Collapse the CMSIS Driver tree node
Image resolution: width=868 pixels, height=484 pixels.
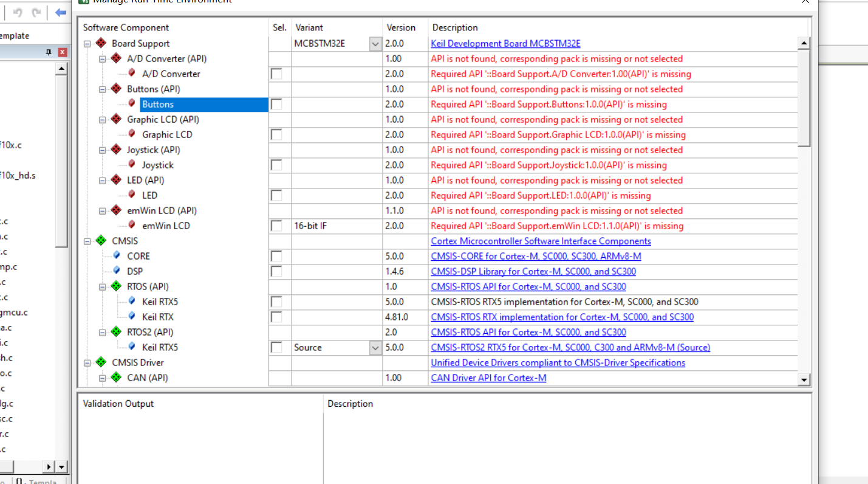tap(87, 363)
